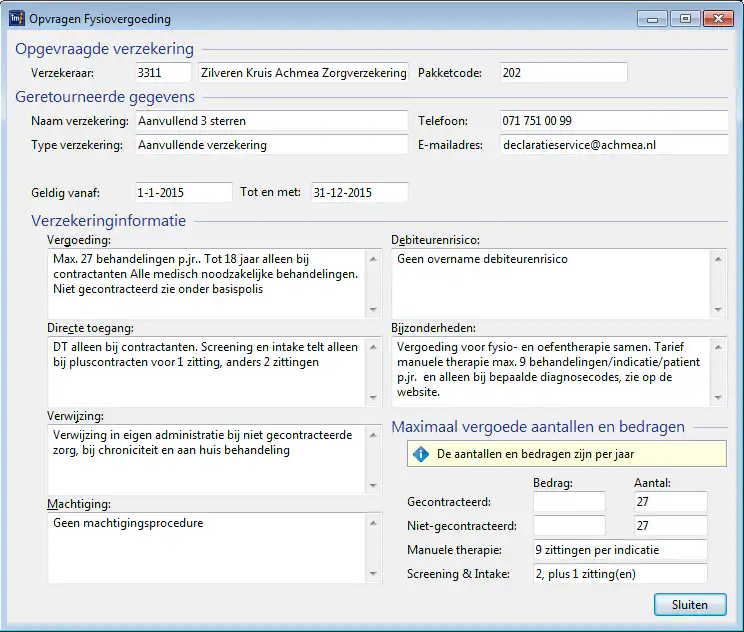Click the Geldig vanaf date field
This screenshot has width=744, height=632.
[x=184, y=192]
